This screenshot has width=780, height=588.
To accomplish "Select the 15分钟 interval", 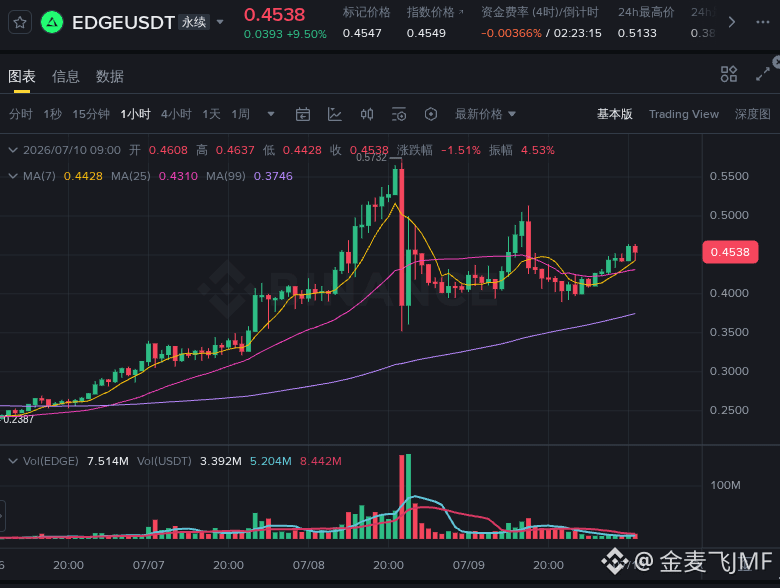I will tap(91, 114).
